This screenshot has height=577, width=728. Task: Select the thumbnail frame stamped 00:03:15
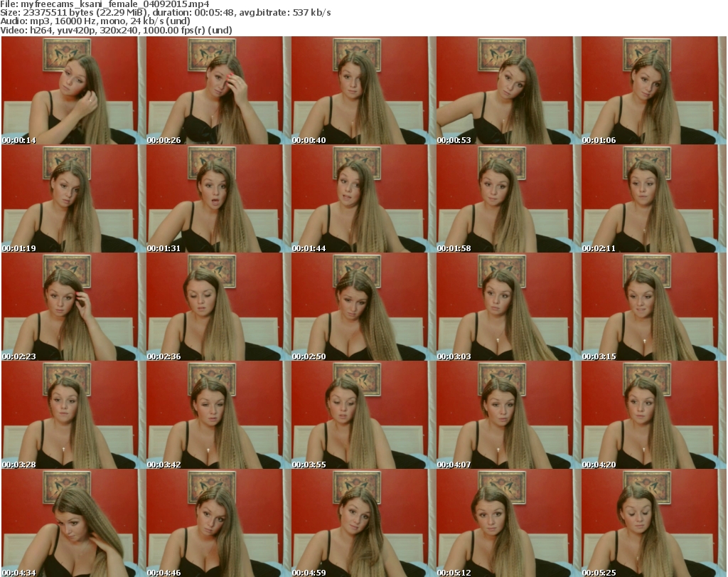[653, 307]
